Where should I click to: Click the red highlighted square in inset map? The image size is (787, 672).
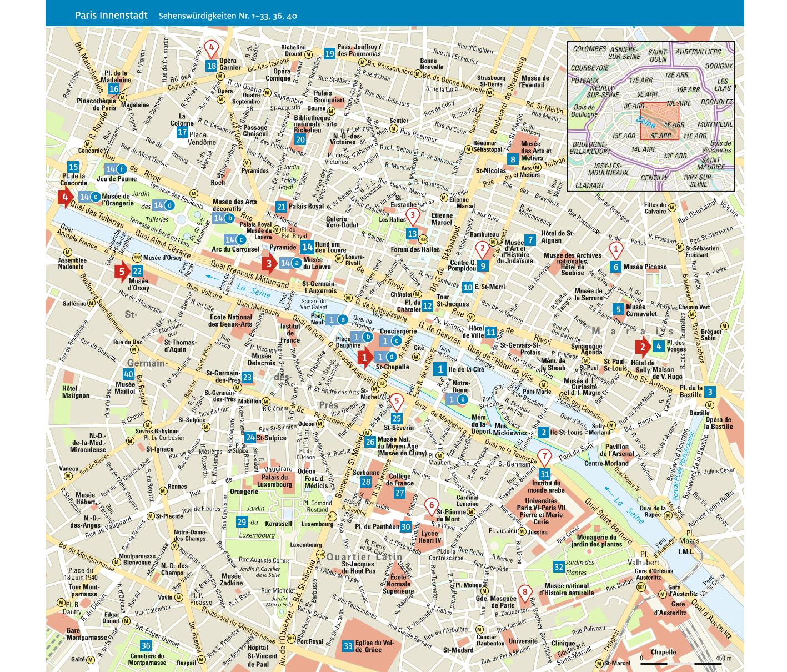(656, 121)
